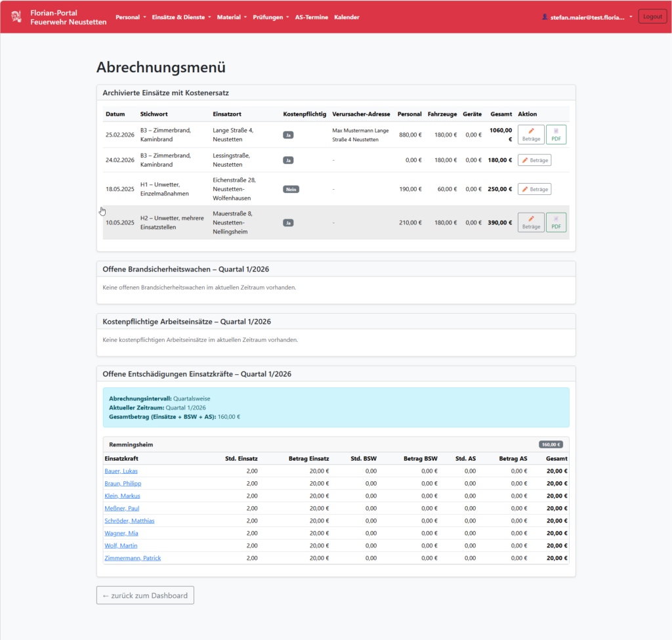Click the user profile icon in navbar

pyautogui.click(x=545, y=17)
